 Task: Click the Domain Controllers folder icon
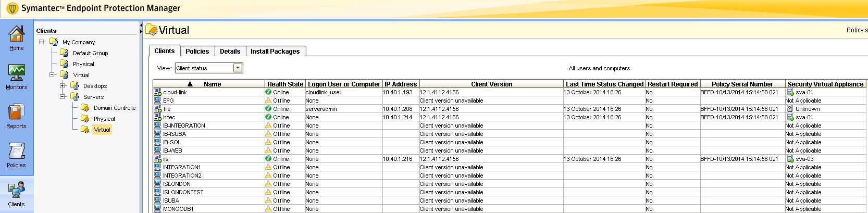coord(85,108)
